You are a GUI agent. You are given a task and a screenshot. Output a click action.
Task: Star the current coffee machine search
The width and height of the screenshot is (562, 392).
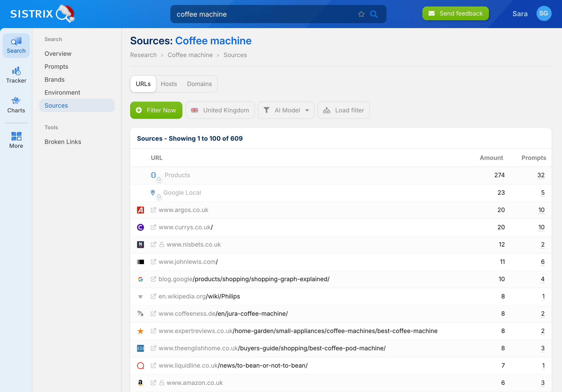click(x=361, y=14)
